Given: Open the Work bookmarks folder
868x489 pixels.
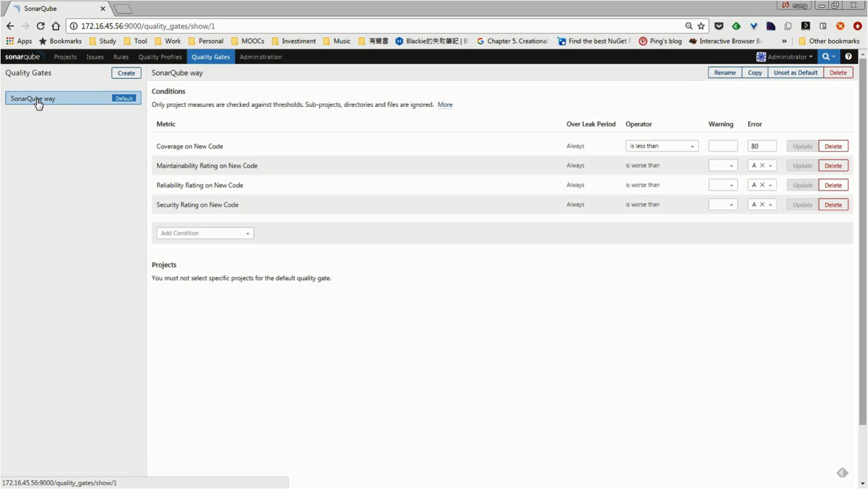Looking at the screenshot, I should 167,41.
